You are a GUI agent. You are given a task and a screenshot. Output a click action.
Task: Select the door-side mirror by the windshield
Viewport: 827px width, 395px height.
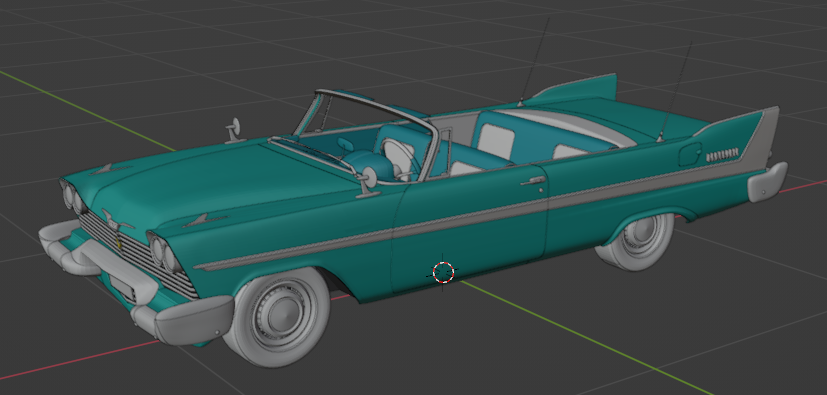pyautogui.click(x=368, y=181)
